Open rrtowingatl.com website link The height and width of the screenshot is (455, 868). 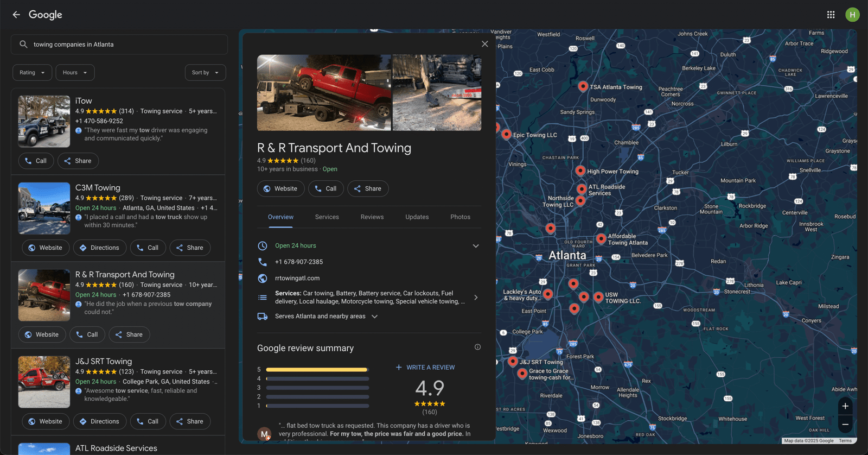click(x=297, y=278)
